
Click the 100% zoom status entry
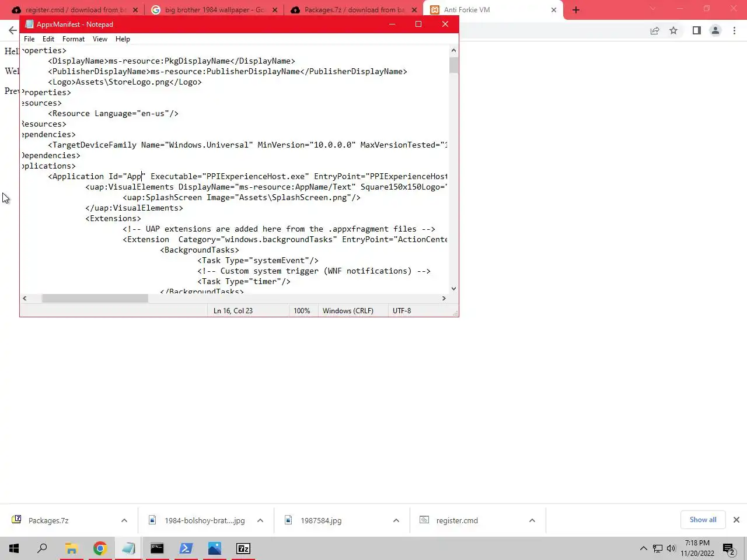coord(302,311)
